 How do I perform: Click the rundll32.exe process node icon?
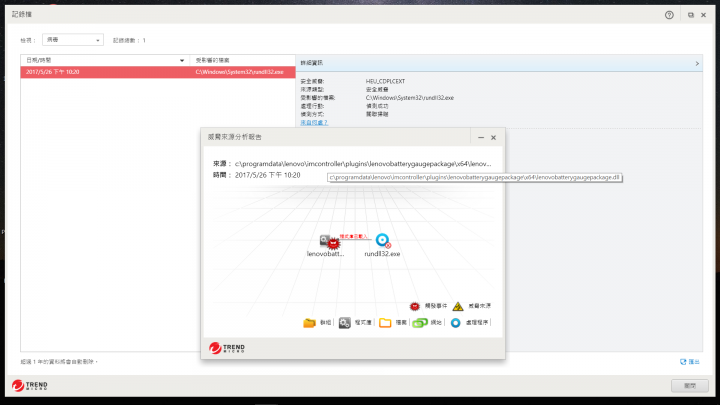(x=383, y=240)
